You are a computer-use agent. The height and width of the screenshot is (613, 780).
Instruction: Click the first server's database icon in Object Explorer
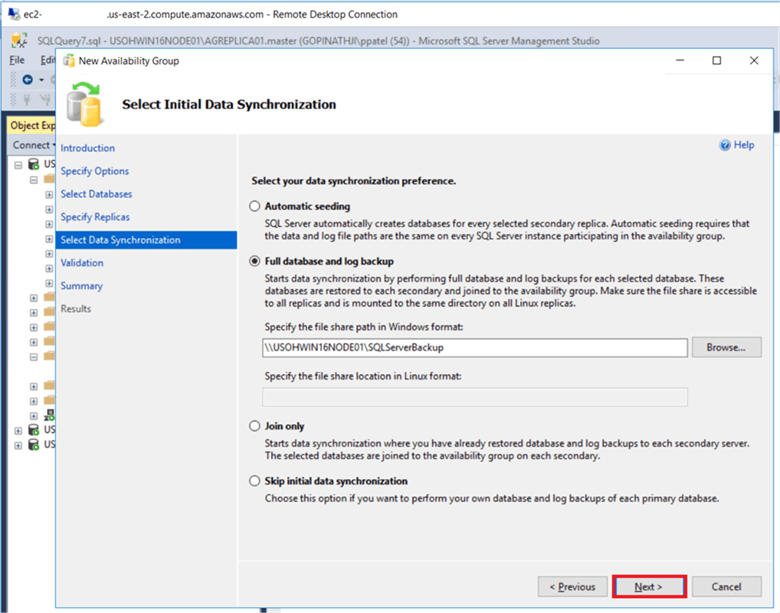33,164
